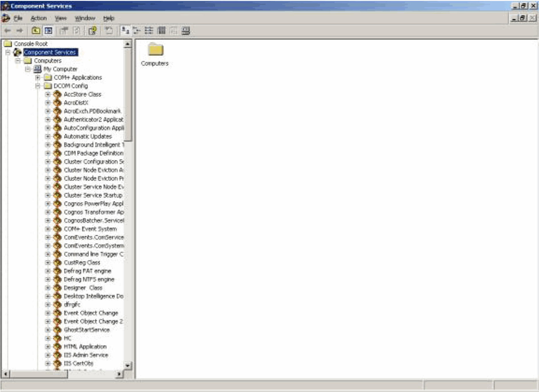Switch to List view in toolbar
539x392 pixels.
(x=149, y=30)
